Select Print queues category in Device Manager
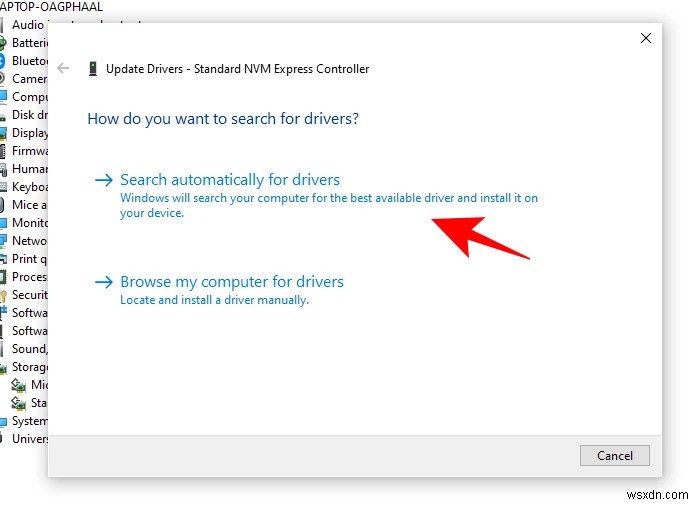 (x=29, y=259)
